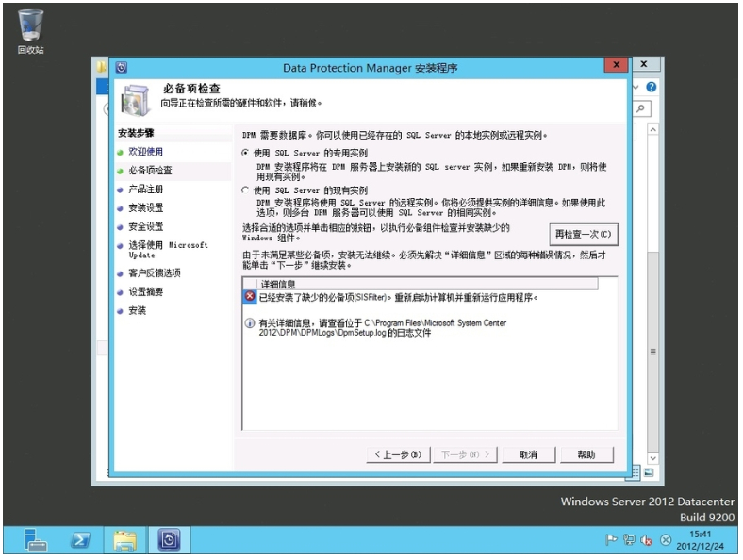Click the DpmSetup.log path text

(x=382, y=328)
